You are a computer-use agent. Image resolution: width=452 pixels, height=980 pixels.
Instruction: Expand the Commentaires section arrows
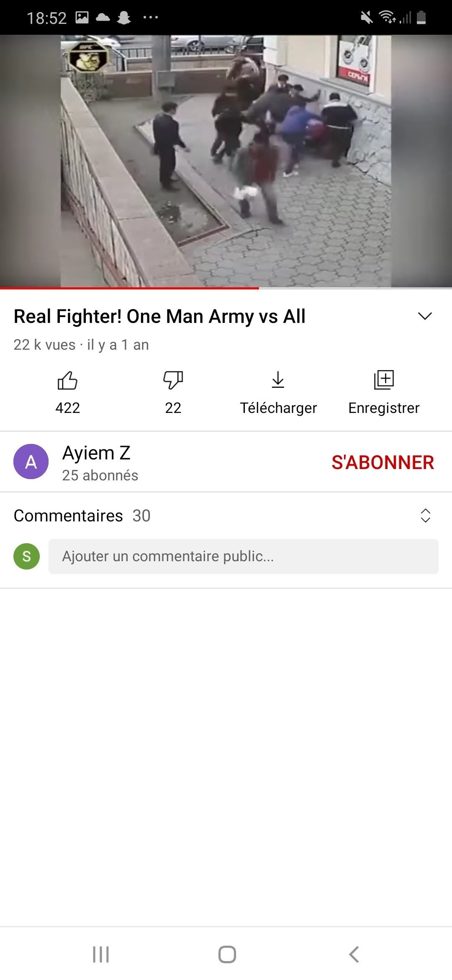click(x=425, y=516)
